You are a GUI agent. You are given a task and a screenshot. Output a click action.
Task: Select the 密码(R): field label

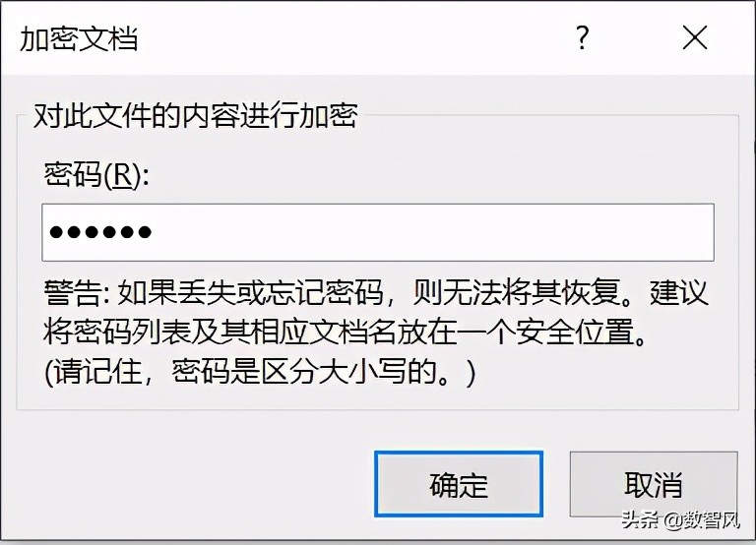coord(96,174)
